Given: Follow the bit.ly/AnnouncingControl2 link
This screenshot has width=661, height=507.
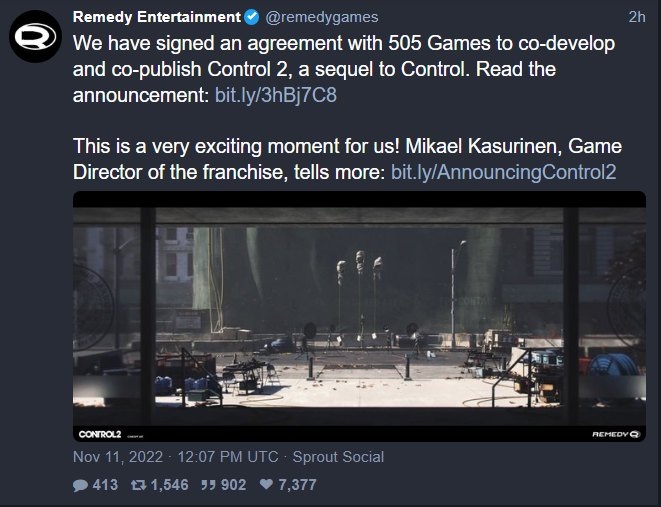Looking at the screenshot, I should 503,172.
